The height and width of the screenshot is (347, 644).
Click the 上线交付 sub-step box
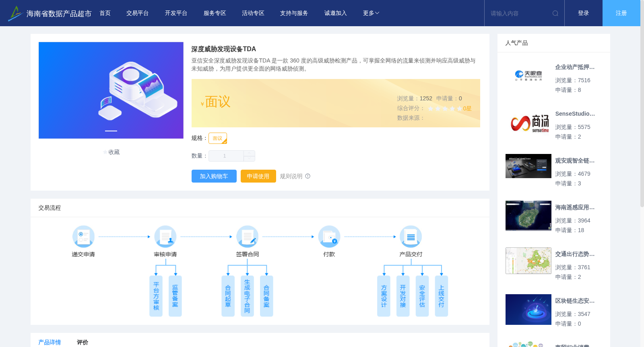point(442,296)
